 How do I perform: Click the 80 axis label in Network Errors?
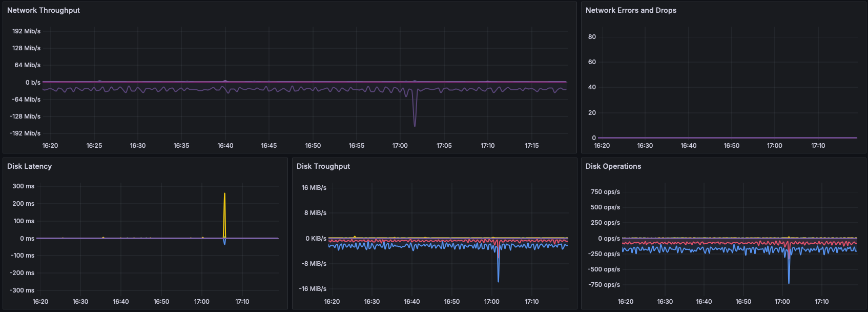click(x=592, y=37)
